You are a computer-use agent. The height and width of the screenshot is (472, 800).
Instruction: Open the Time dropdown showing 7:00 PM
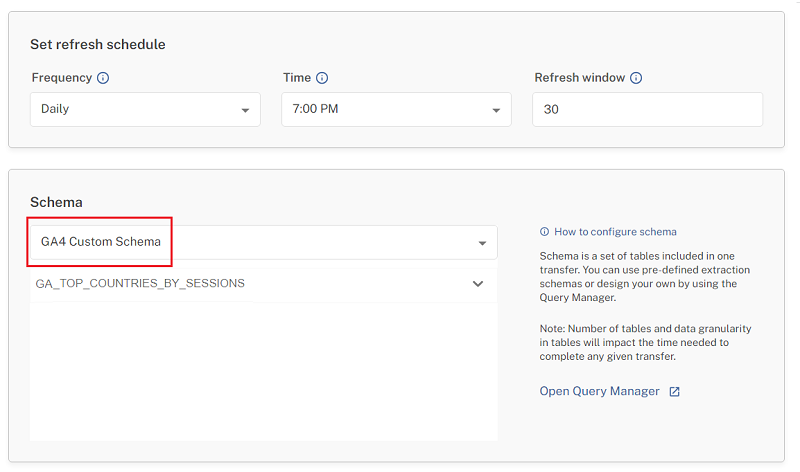(396, 109)
